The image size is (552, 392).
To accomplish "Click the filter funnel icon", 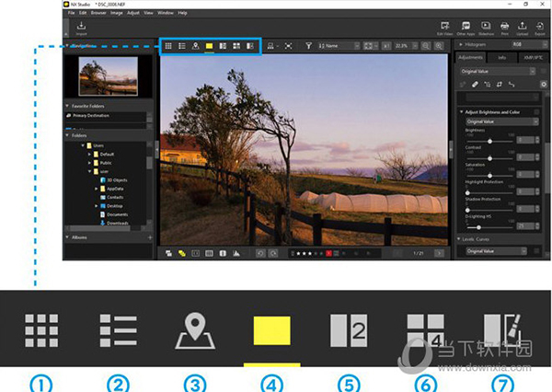I will click(309, 46).
